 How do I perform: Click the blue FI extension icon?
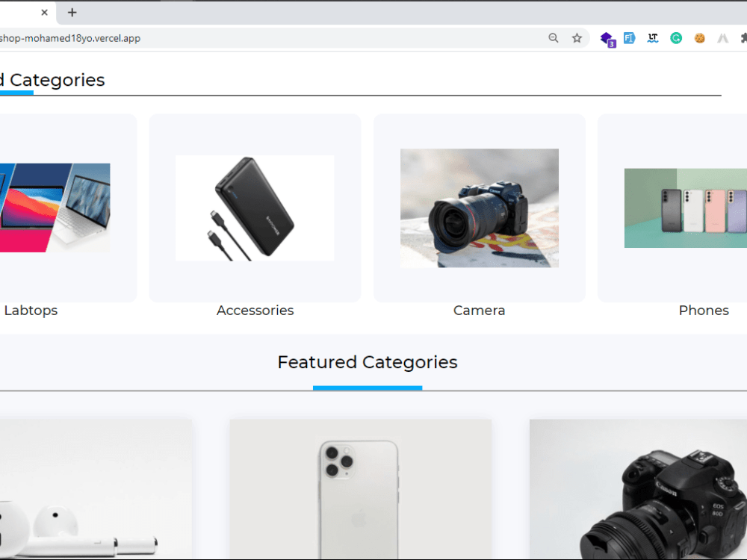point(628,38)
